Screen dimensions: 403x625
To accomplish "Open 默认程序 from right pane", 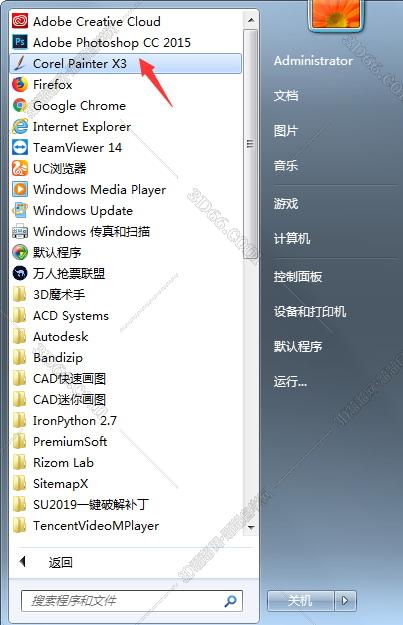I will tap(298, 346).
